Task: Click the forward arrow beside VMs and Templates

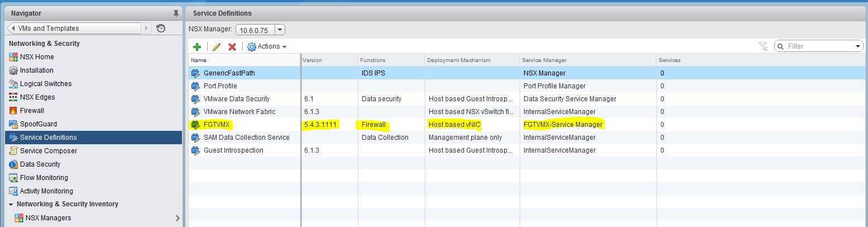Action: [147, 29]
